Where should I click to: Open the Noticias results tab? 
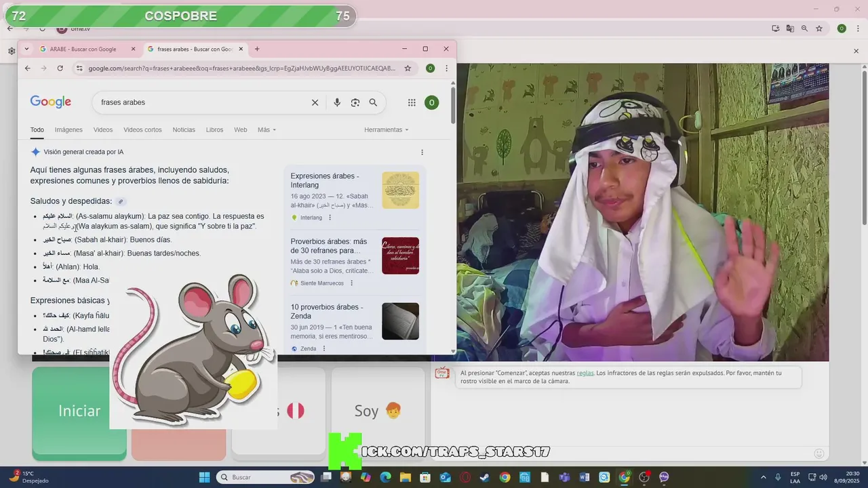[184, 130]
